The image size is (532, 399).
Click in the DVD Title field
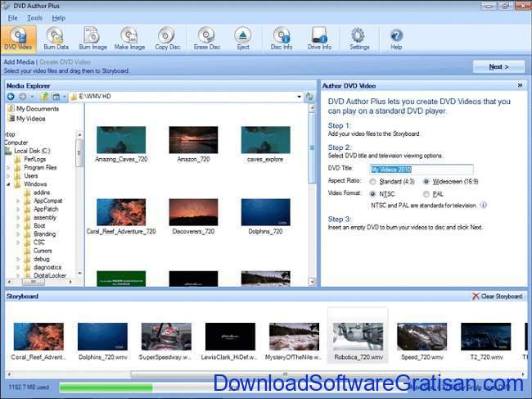point(422,169)
